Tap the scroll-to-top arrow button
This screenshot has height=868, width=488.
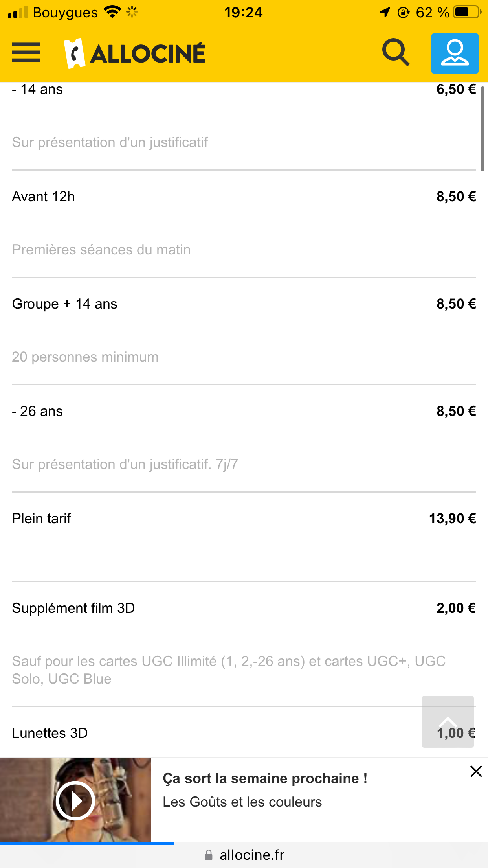click(448, 721)
